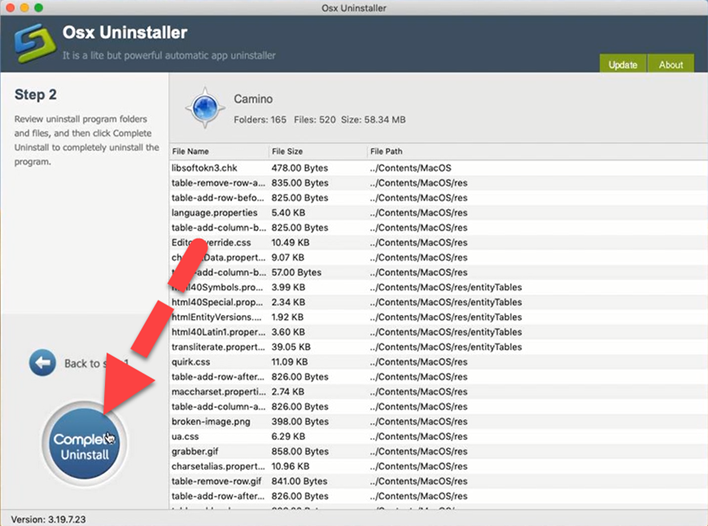Click the 57.00 Bytes file size cell
The height and width of the screenshot is (526, 708).
296,272
